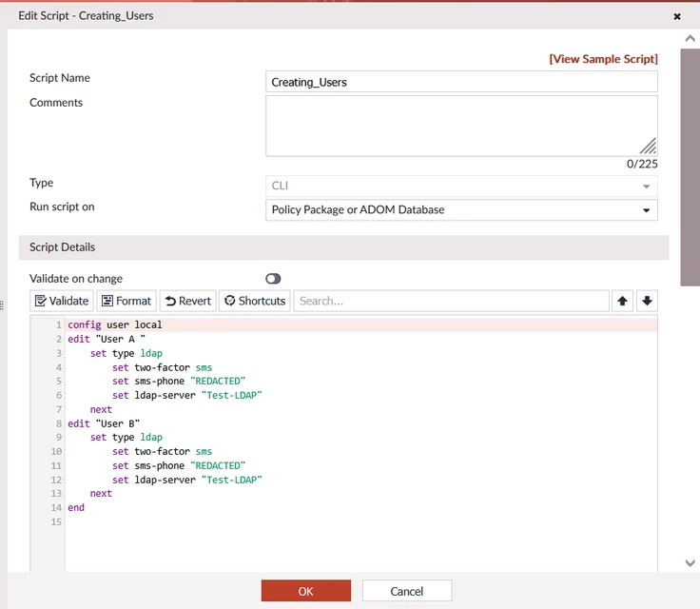The height and width of the screenshot is (609, 700).
Task: Click the Format script button
Action: click(x=126, y=301)
